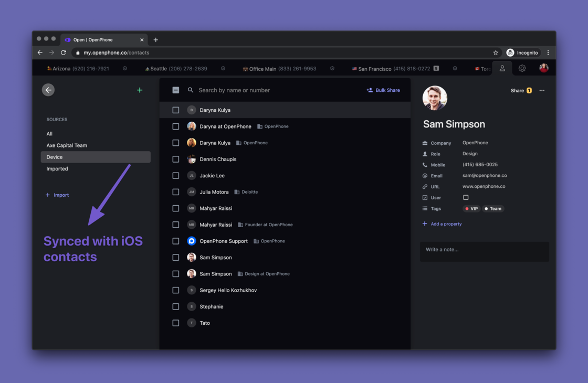Open settings gear next to Seattle number
Viewport: 588px width, 383px height.
point(223,69)
